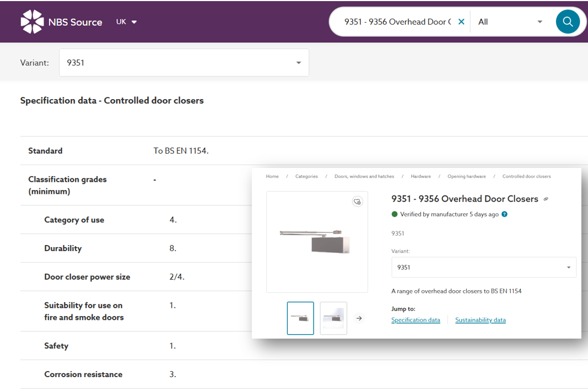Open Opening hardware breadcrumb
This screenshot has width=588, height=392.
(467, 177)
